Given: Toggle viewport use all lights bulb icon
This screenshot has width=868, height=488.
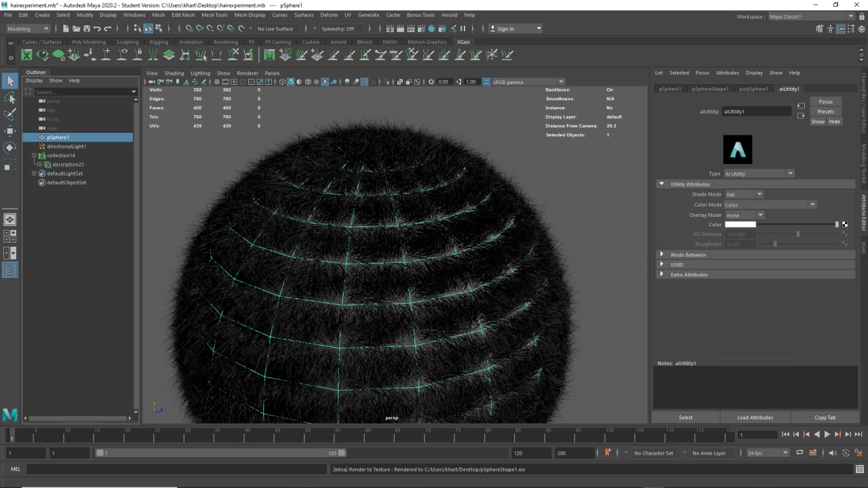Looking at the screenshot, I should (325, 82).
